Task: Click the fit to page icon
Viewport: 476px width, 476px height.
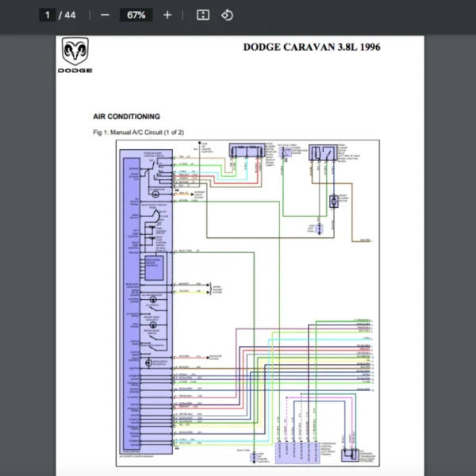Action: pos(202,15)
